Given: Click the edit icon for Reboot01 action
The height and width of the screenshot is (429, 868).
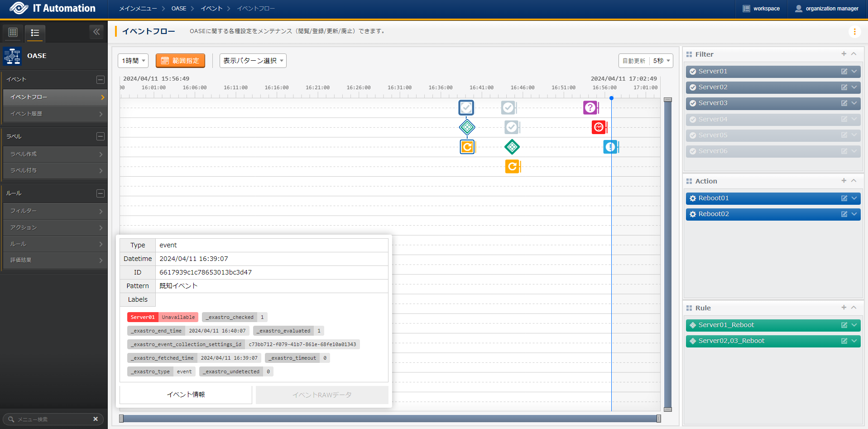Looking at the screenshot, I should (x=844, y=198).
